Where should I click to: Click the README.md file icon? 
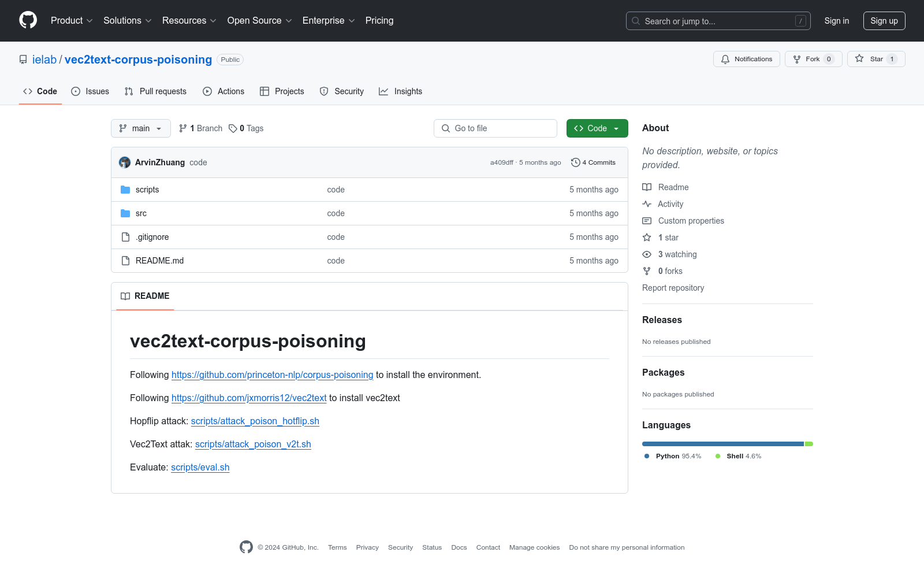[x=125, y=261]
